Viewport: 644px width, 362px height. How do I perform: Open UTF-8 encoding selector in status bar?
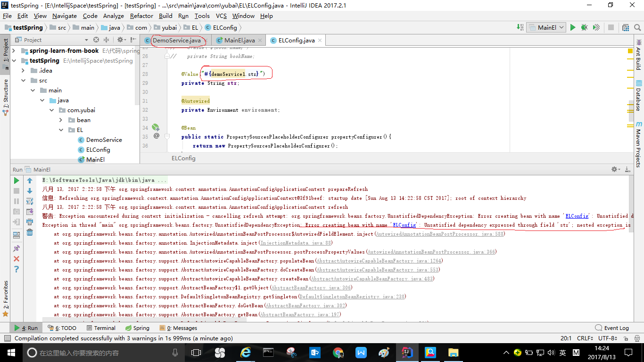[x=608, y=338]
